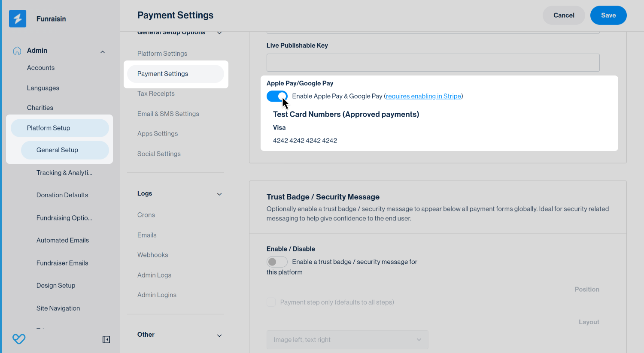Collapse the sidebar using the panel icon
644x353 pixels.
click(106, 340)
